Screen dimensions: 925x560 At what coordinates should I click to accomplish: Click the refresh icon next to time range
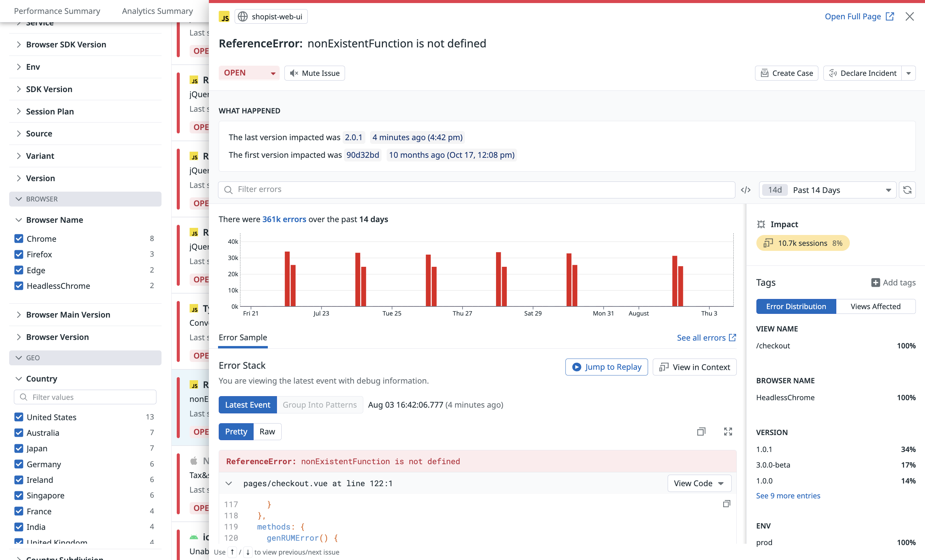click(x=907, y=190)
